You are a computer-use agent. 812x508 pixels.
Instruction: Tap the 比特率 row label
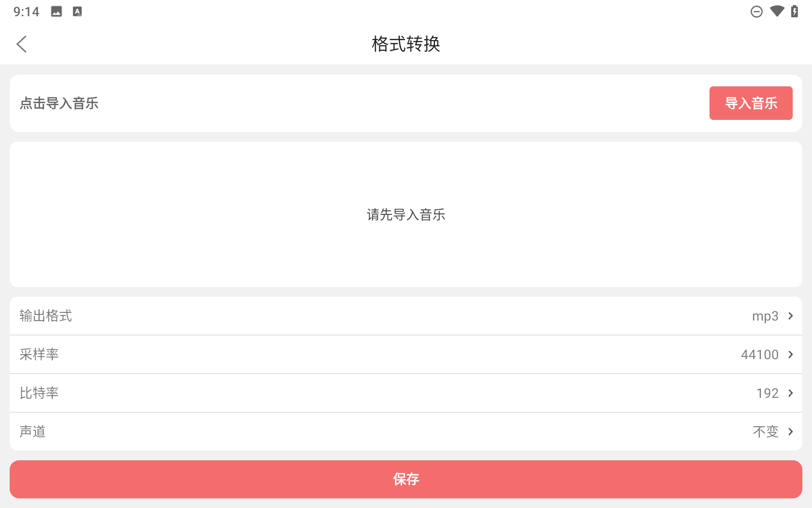tap(39, 393)
